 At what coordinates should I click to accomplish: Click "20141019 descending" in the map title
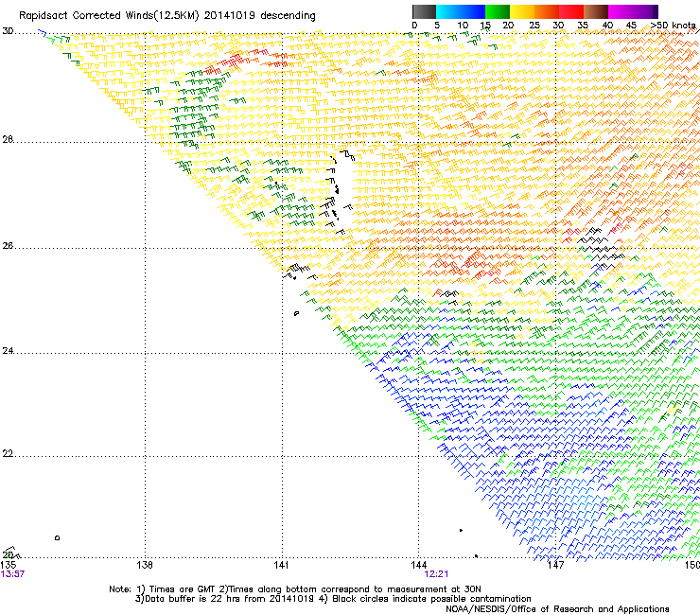tap(260, 16)
